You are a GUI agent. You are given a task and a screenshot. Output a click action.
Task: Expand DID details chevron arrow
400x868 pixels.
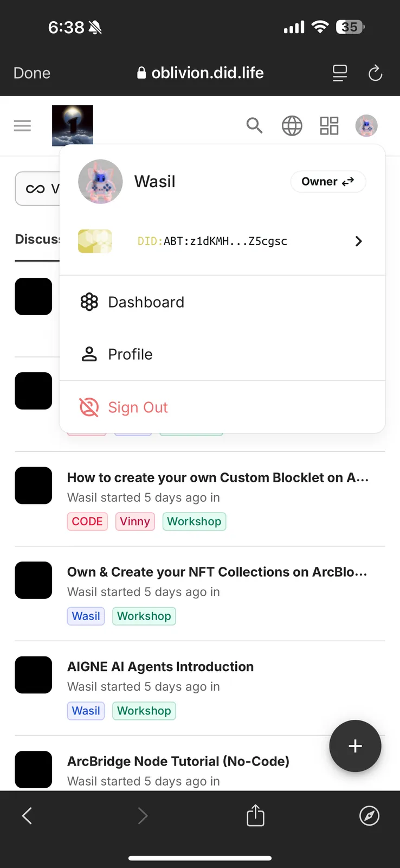pyautogui.click(x=358, y=241)
